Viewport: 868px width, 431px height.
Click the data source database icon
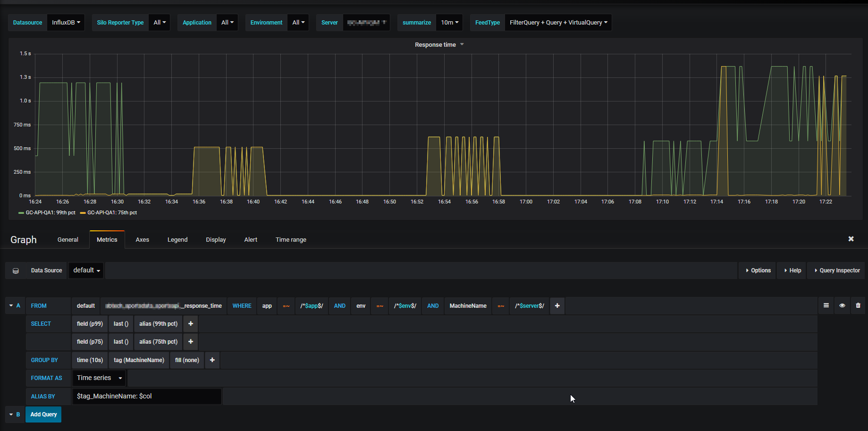16,270
